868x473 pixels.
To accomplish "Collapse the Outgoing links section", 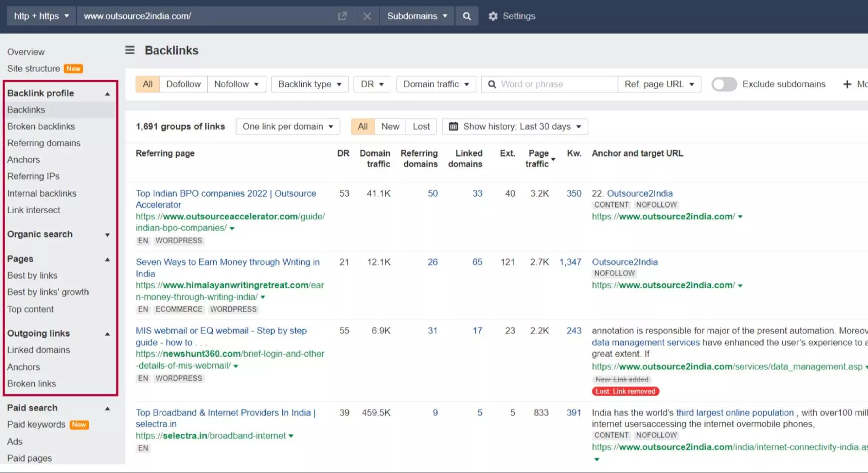I will tap(107, 334).
